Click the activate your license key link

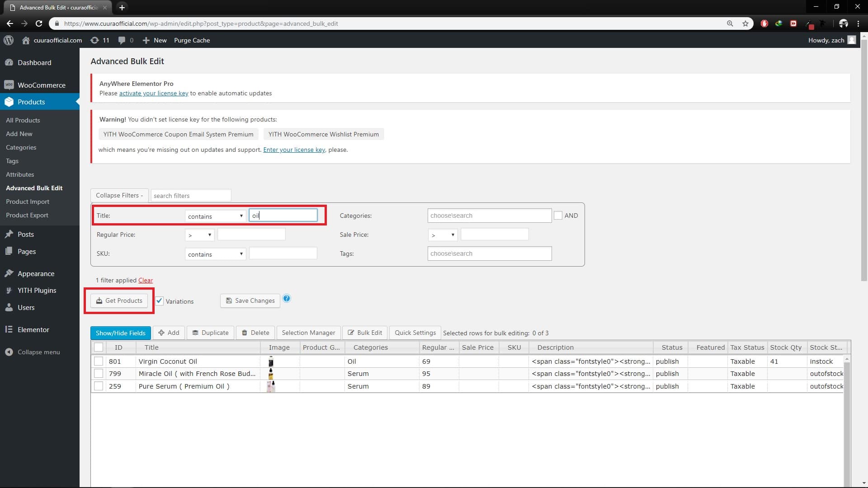[154, 93]
